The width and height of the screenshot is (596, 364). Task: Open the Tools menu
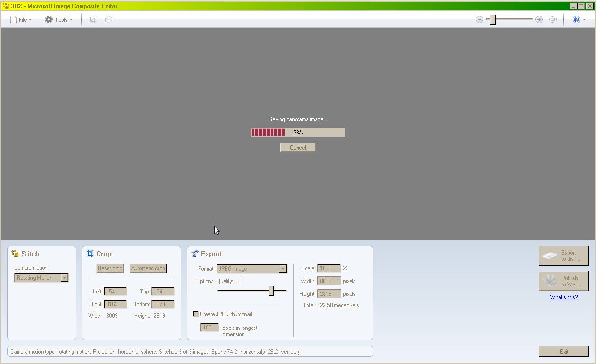click(x=59, y=19)
